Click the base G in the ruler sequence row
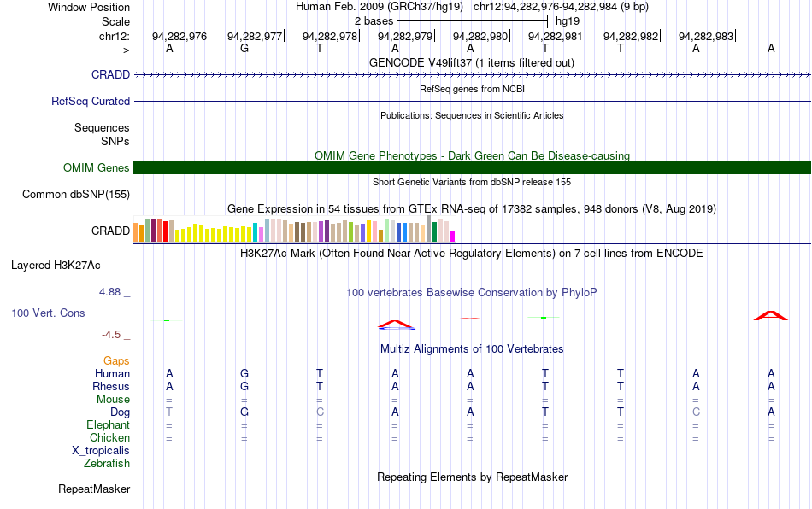This screenshot has width=812, height=509. click(244, 49)
